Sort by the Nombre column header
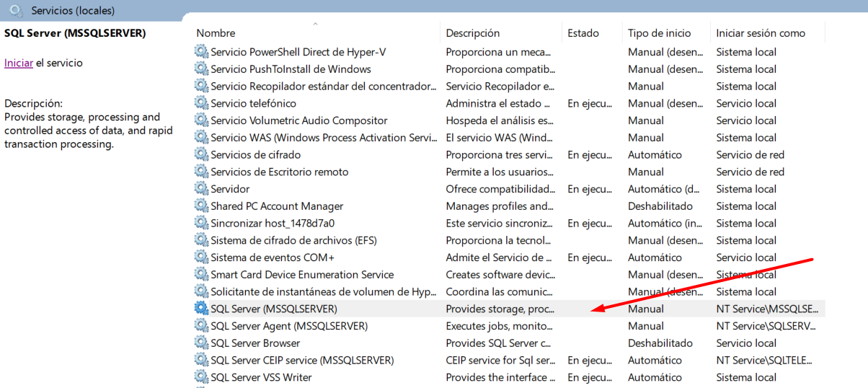The height and width of the screenshot is (388, 868). click(x=216, y=33)
